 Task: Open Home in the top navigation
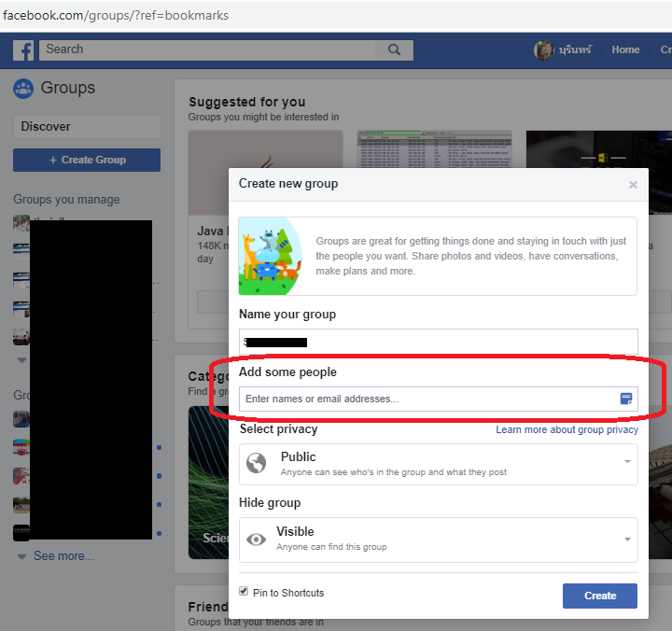tap(625, 49)
